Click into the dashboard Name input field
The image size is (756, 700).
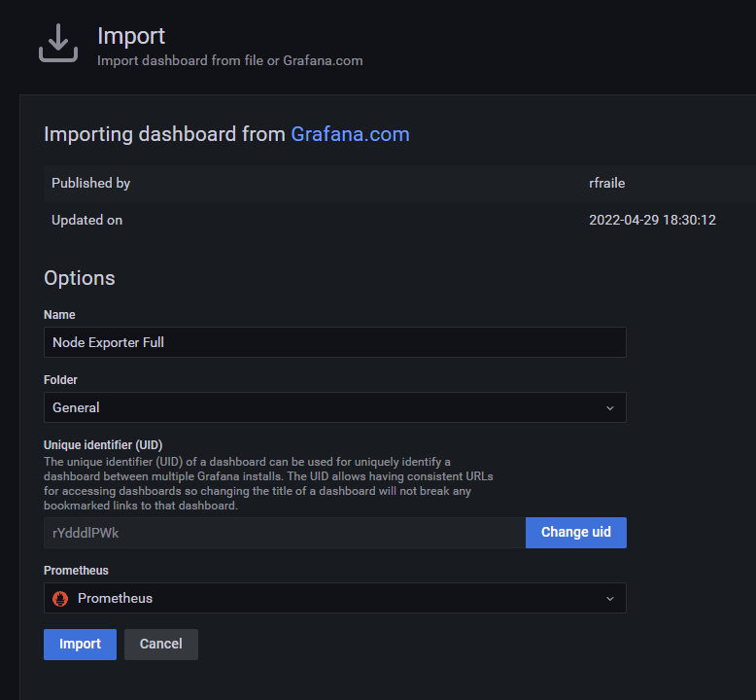pos(335,342)
